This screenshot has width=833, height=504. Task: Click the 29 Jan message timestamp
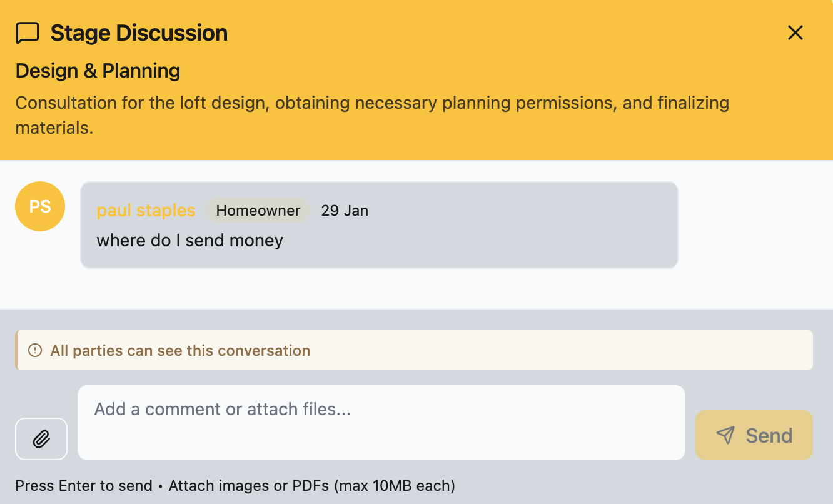point(345,210)
